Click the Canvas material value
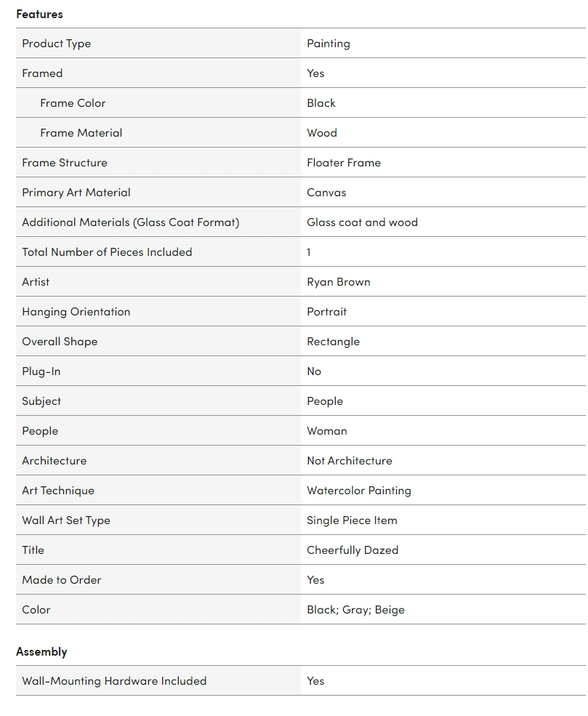Image resolution: width=588 pixels, height=716 pixels. click(326, 193)
